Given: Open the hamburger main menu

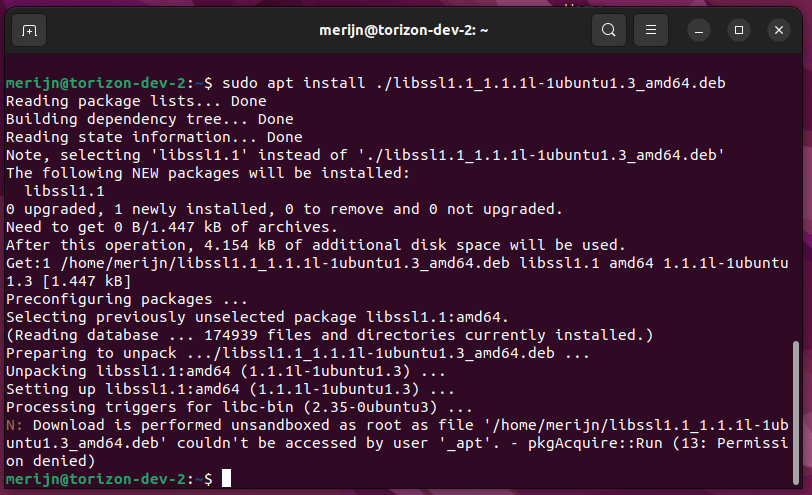Looking at the screenshot, I should [650, 31].
